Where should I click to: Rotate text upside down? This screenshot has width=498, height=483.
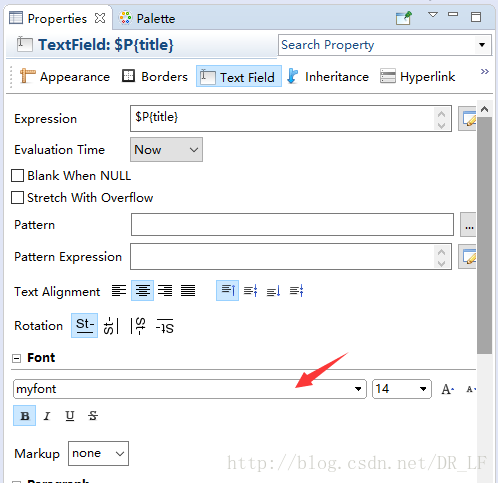click(165, 326)
